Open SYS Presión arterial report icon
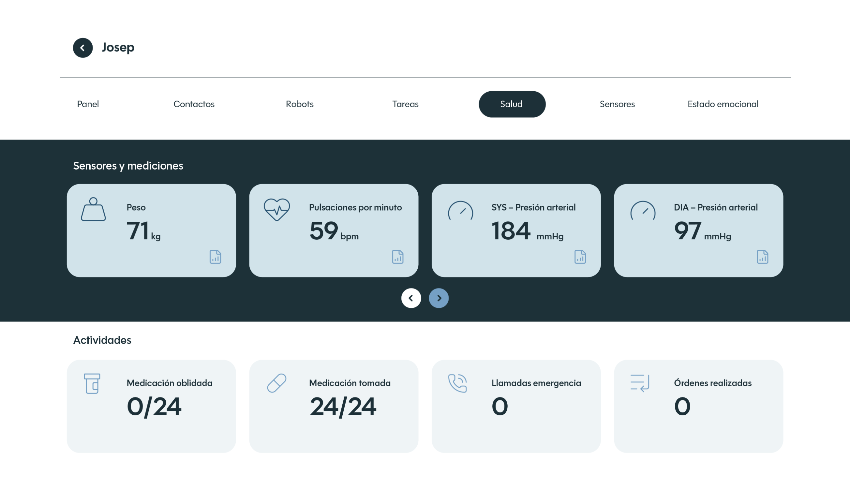The image size is (850, 504). [580, 257]
